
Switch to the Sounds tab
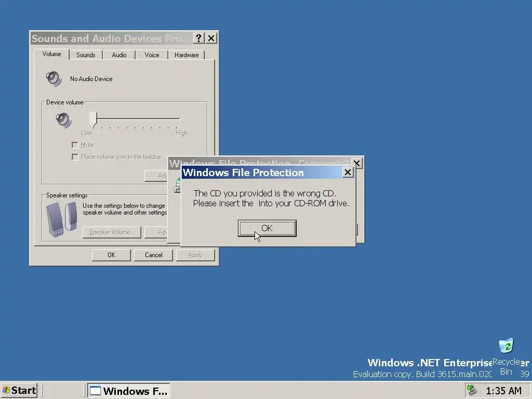click(86, 55)
